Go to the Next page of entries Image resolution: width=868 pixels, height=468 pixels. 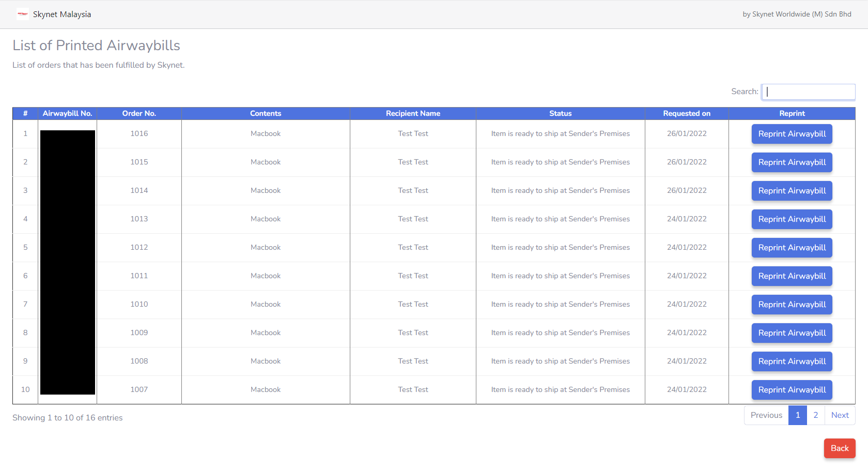[840, 415]
